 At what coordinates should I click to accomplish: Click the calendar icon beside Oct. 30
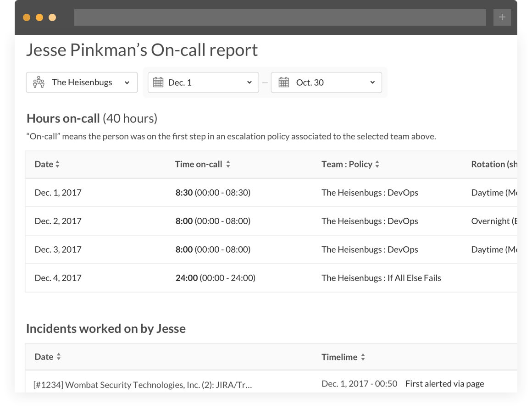pos(283,83)
